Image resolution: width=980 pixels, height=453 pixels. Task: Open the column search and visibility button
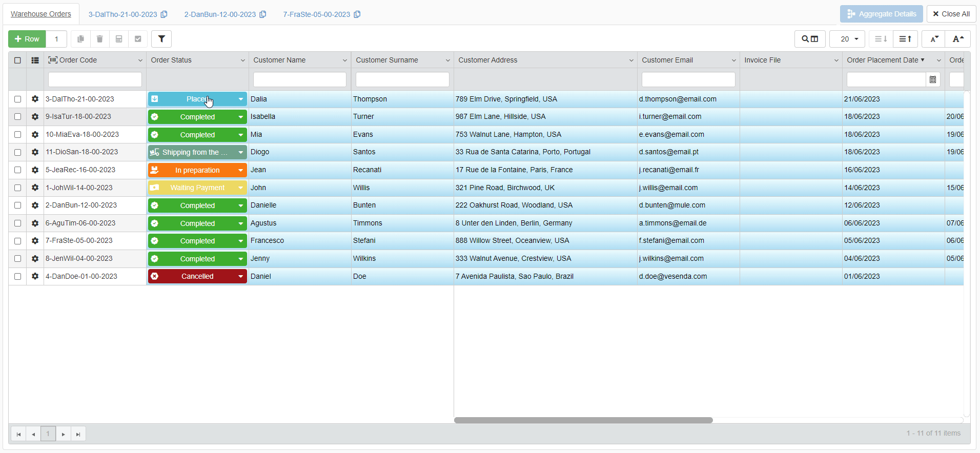(810, 39)
